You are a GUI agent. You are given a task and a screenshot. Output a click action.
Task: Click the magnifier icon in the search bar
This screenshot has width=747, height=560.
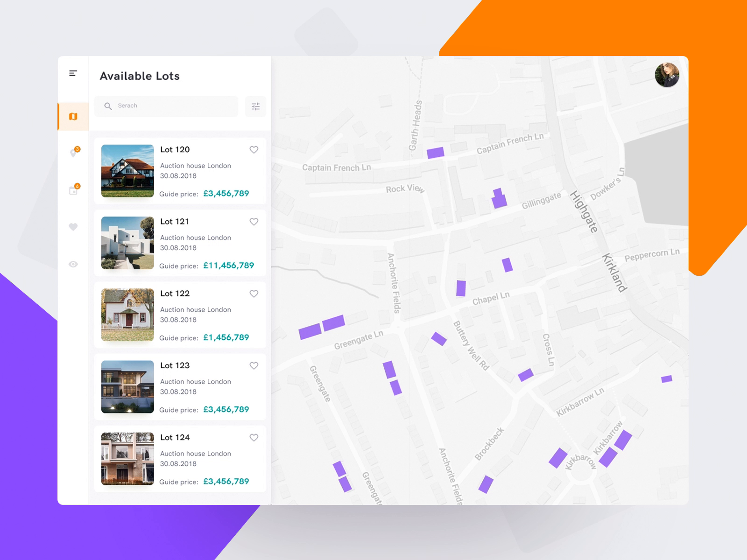(108, 106)
